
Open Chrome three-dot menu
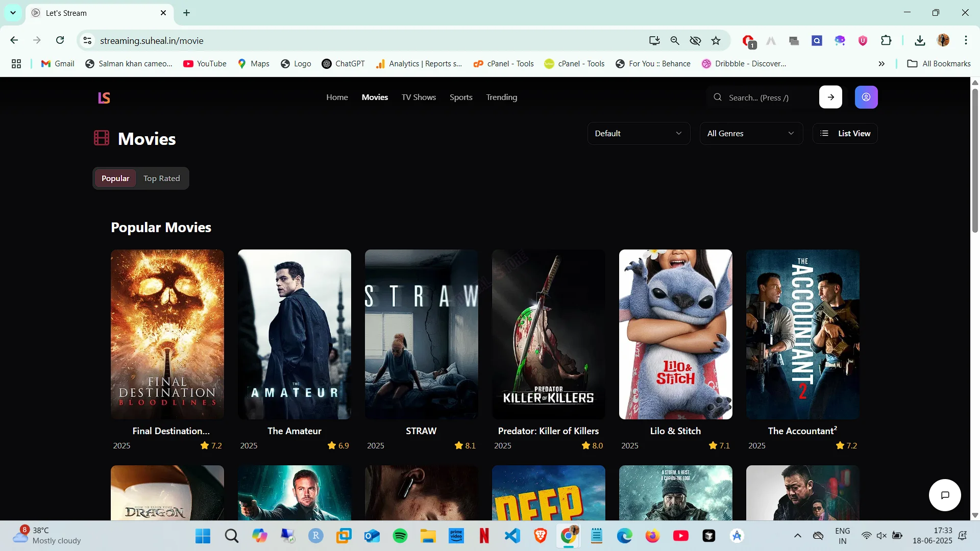(966, 40)
